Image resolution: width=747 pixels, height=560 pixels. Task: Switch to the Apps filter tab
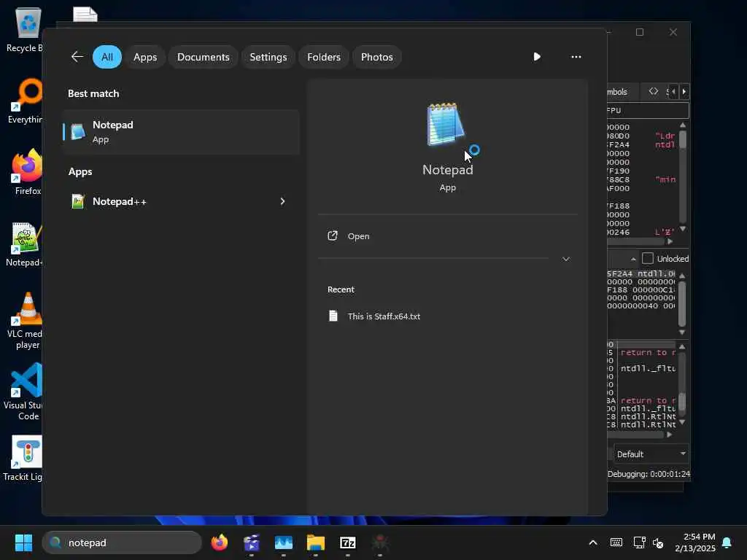pyautogui.click(x=145, y=57)
